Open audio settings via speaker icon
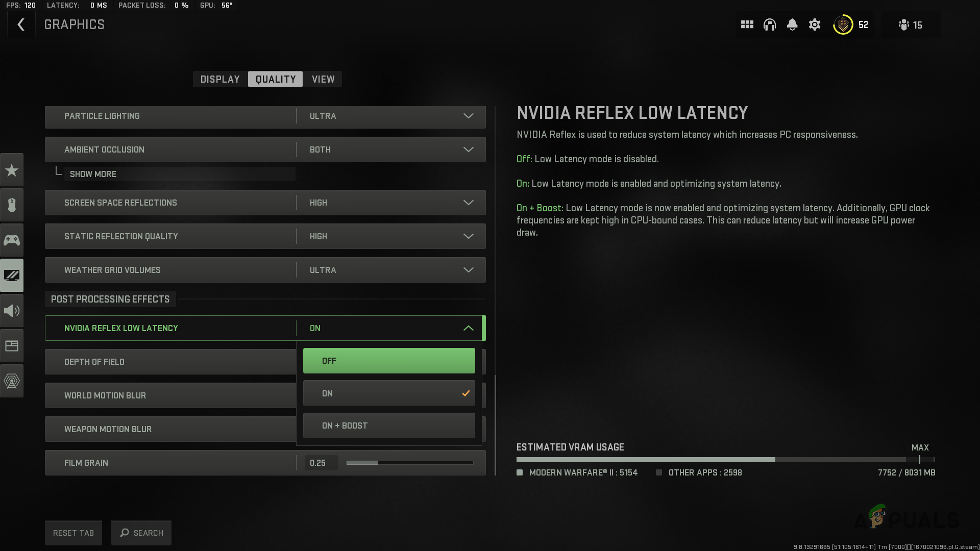The width and height of the screenshot is (980, 551). [11, 310]
